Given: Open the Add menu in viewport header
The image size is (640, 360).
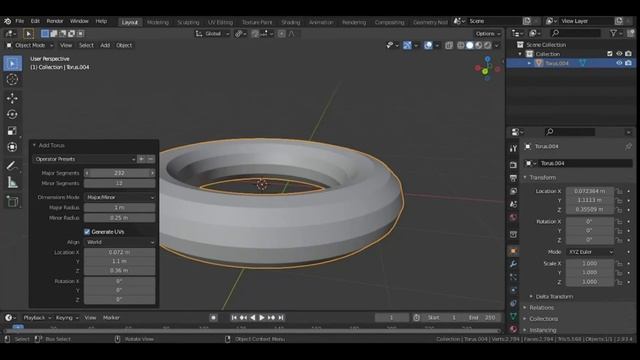Looking at the screenshot, I should [x=105, y=45].
